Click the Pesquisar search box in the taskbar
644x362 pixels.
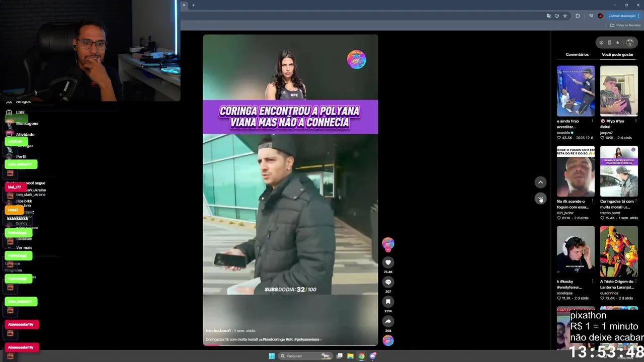[x=306, y=356]
